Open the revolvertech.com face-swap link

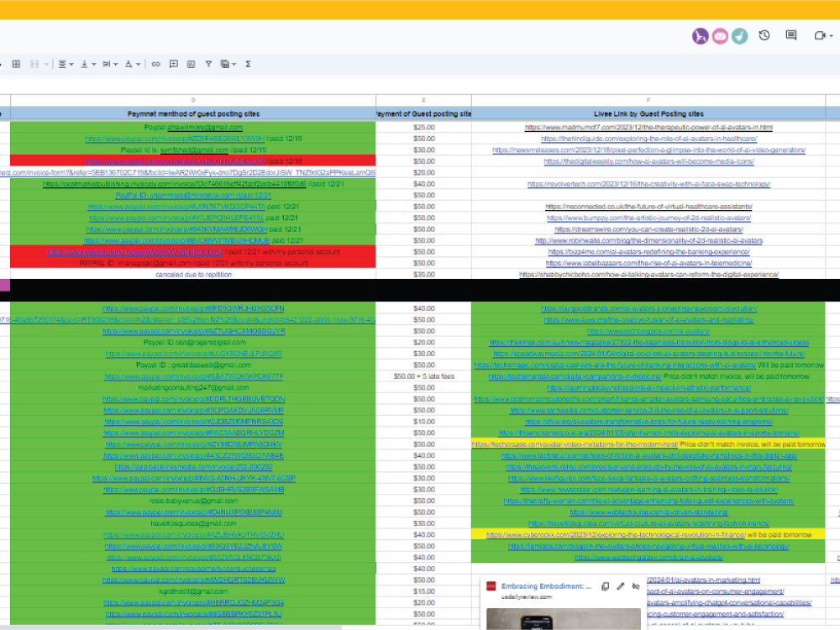click(648, 184)
